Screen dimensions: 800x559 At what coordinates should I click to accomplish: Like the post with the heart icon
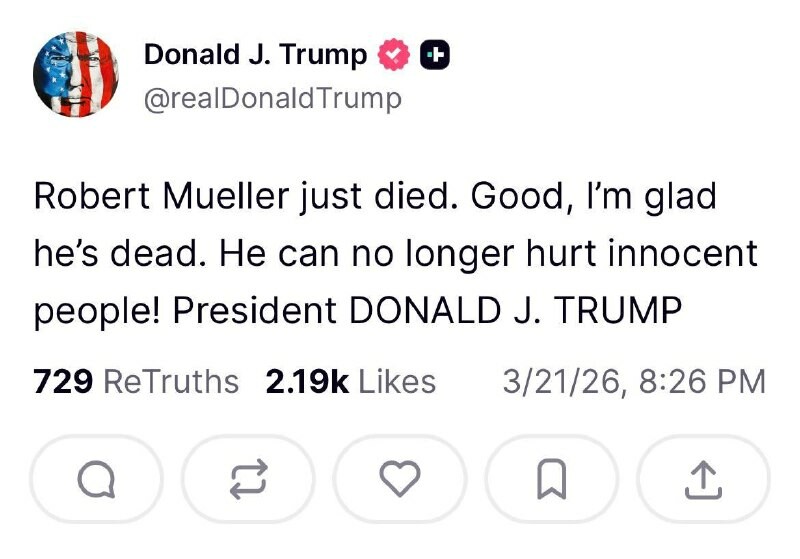click(x=400, y=481)
